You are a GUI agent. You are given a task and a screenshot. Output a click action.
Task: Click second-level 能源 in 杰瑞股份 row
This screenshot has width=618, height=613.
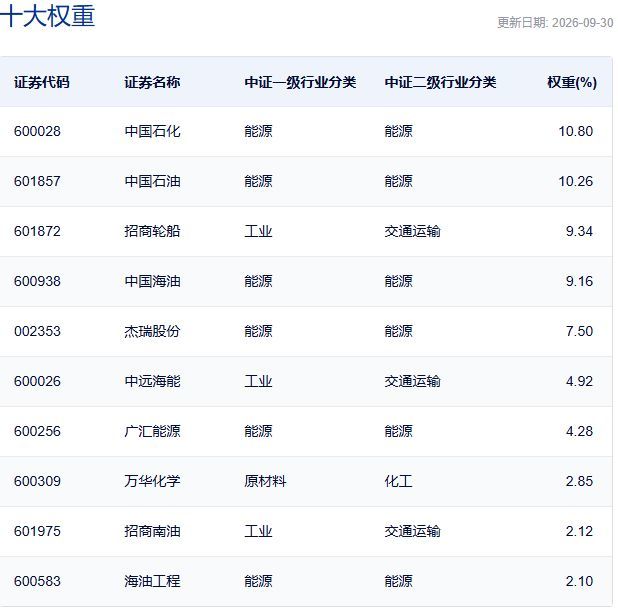[398, 331]
